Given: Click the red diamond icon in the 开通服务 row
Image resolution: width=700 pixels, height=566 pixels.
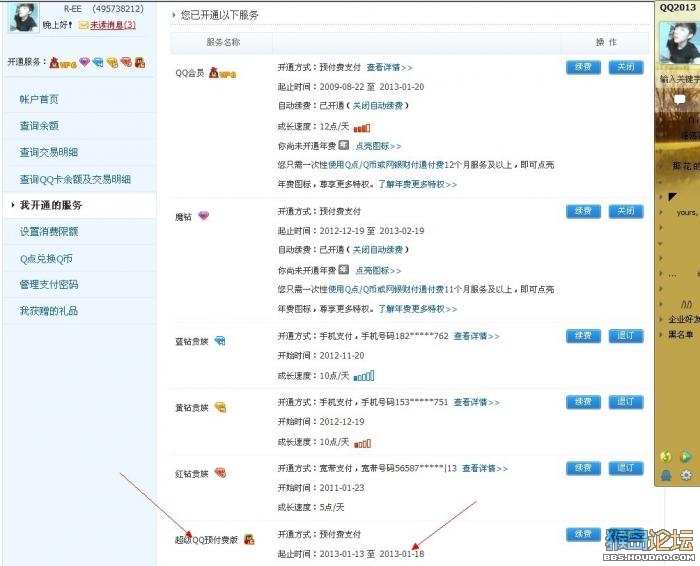Looking at the screenshot, I should [126, 62].
